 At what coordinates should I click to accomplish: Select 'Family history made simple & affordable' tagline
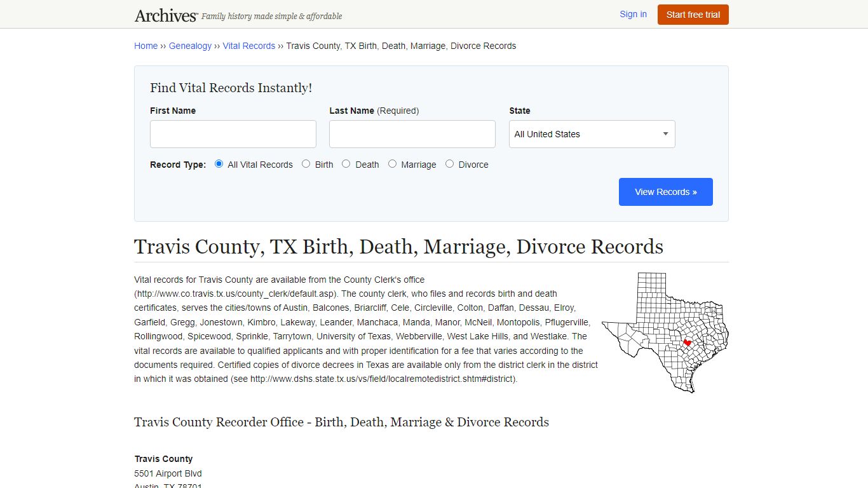point(271,16)
